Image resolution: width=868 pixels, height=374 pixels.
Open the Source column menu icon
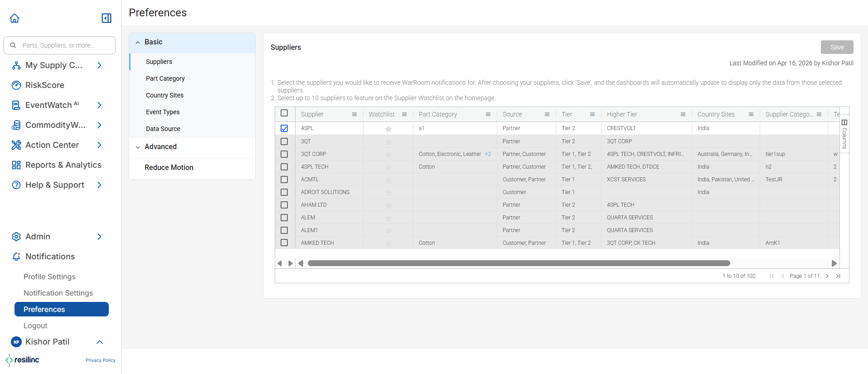click(547, 114)
